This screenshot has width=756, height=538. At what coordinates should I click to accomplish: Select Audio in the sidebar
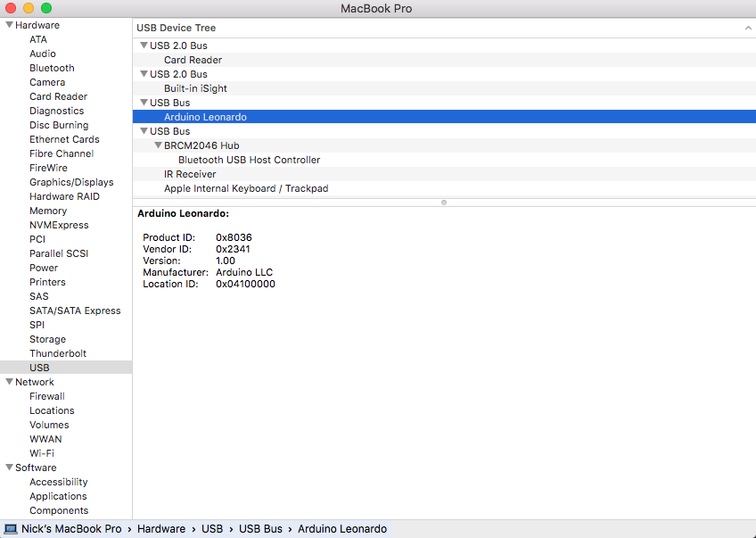(x=43, y=54)
